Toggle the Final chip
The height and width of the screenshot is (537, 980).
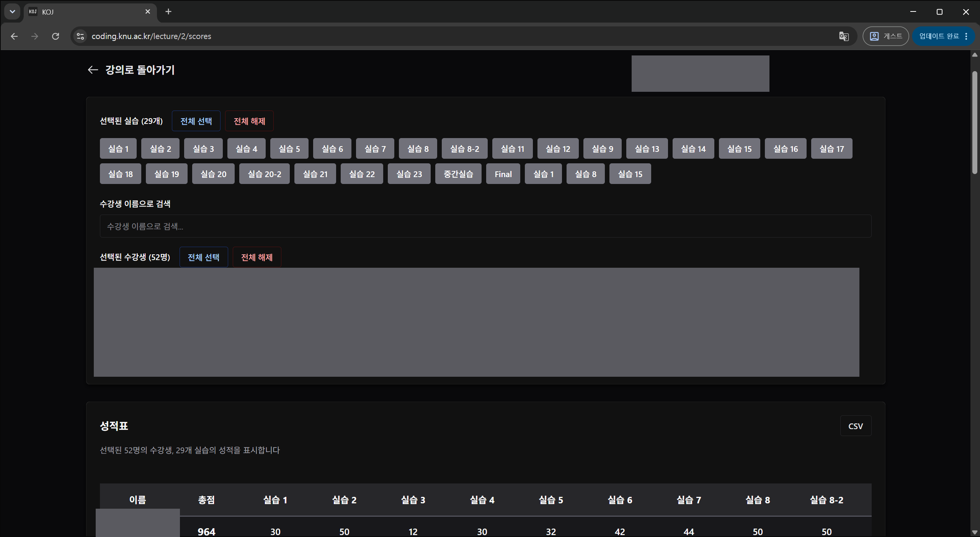[503, 174]
